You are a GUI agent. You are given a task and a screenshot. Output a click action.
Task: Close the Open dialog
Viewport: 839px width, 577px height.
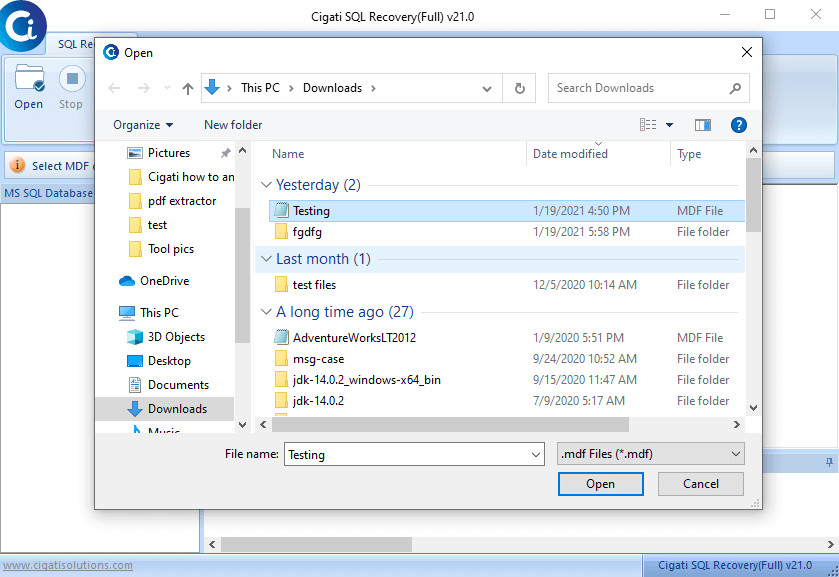pyautogui.click(x=746, y=52)
